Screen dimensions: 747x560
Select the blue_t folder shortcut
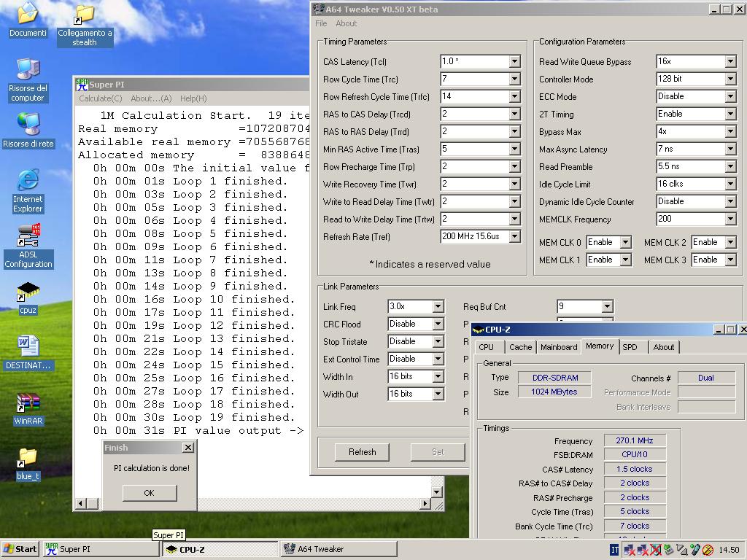(28, 464)
